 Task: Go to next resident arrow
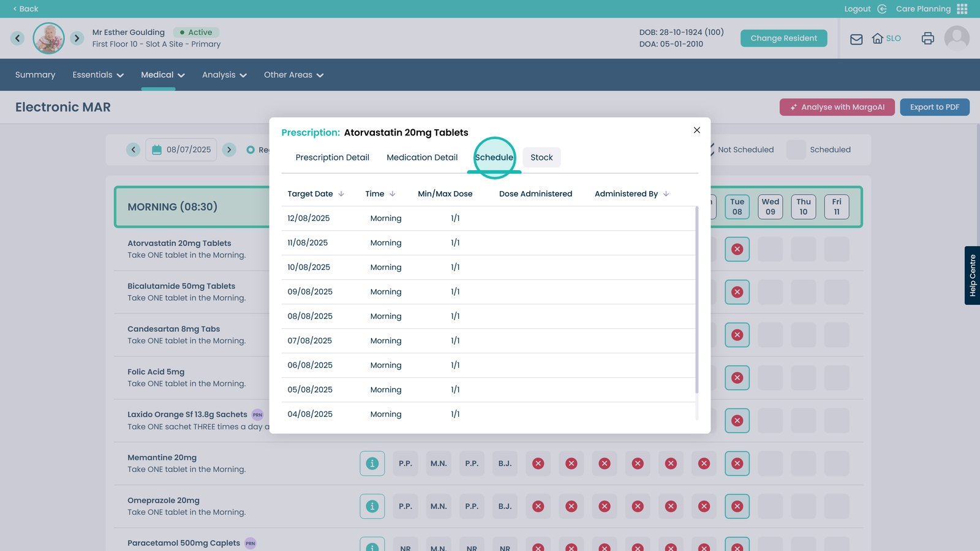[x=77, y=38]
